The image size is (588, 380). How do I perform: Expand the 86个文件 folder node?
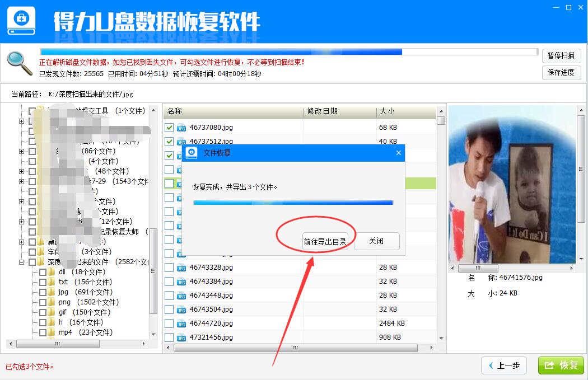click(x=22, y=151)
